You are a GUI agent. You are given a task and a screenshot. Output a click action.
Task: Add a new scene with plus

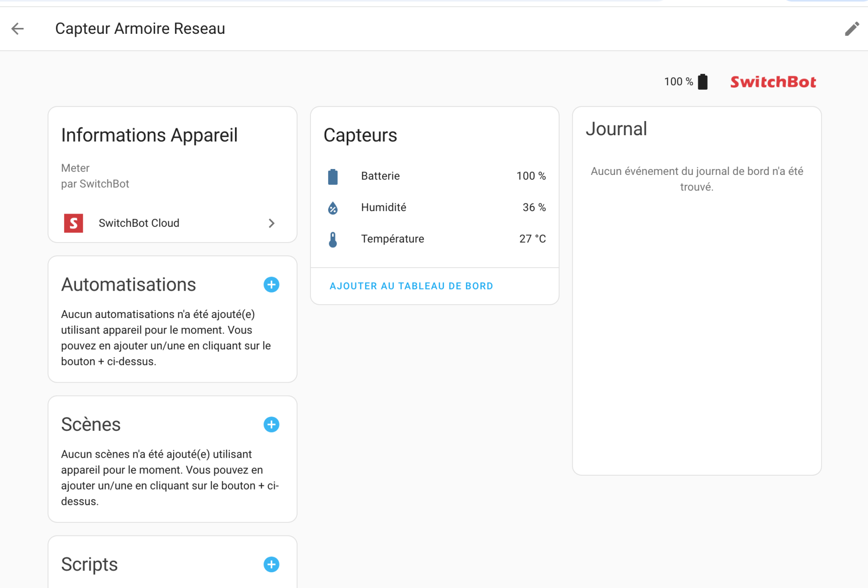click(x=271, y=424)
